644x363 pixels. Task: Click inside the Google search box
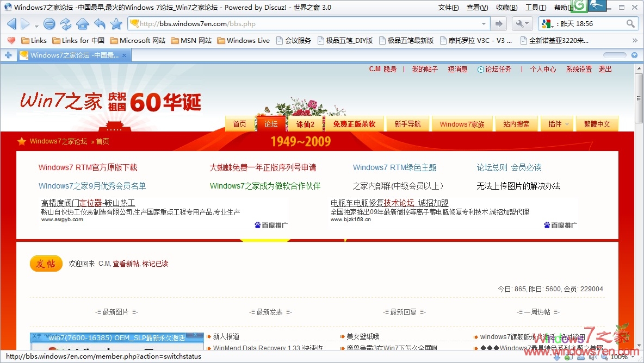[590, 24]
